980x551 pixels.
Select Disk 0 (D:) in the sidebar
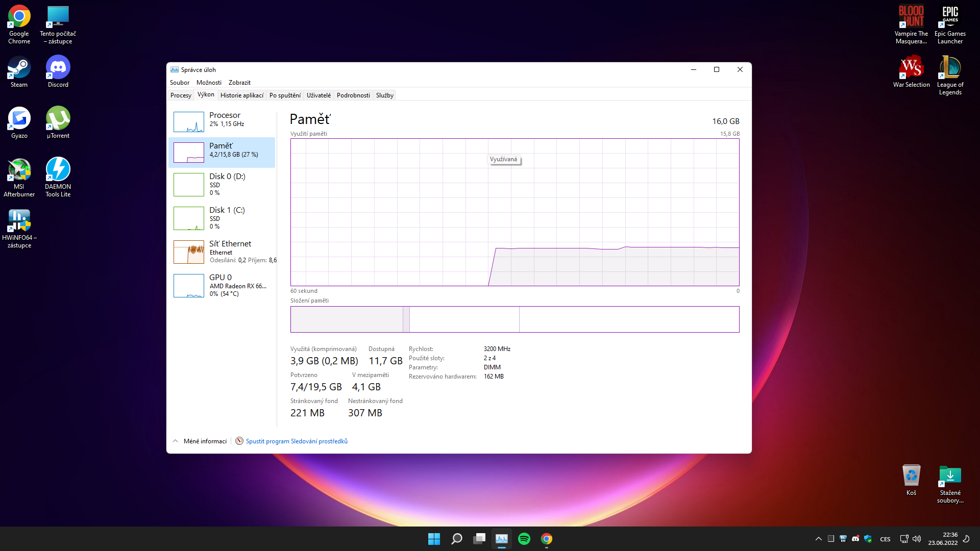[222, 185]
